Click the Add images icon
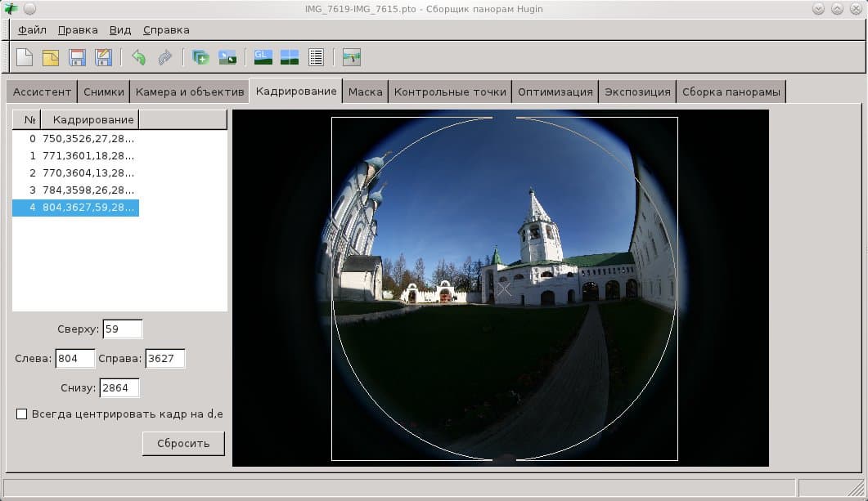The height and width of the screenshot is (501, 868). (x=200, y=57)
